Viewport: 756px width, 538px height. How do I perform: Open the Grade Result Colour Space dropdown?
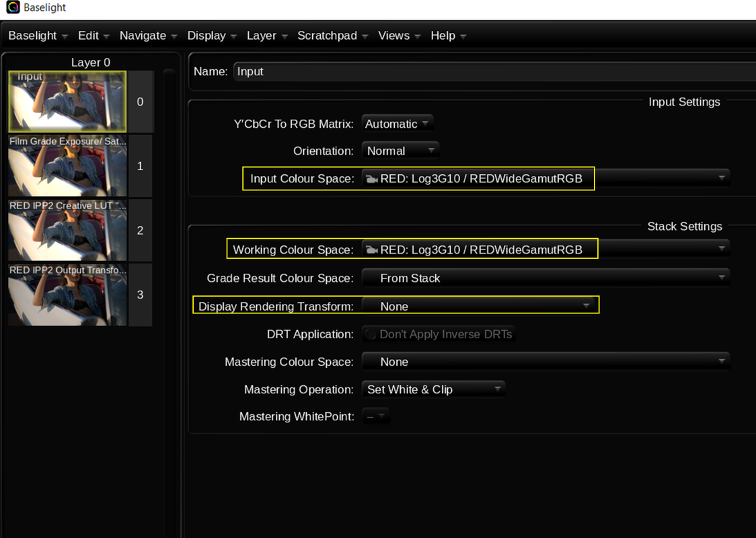[x=545, y=278]
